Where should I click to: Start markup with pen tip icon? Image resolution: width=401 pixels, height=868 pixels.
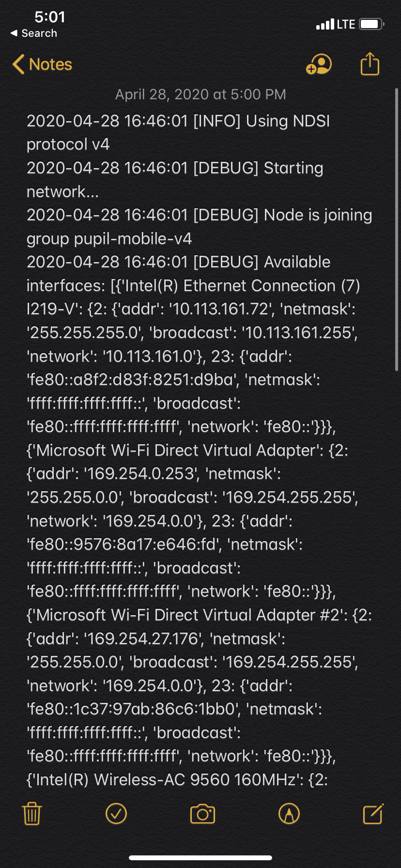coord(289,813)
